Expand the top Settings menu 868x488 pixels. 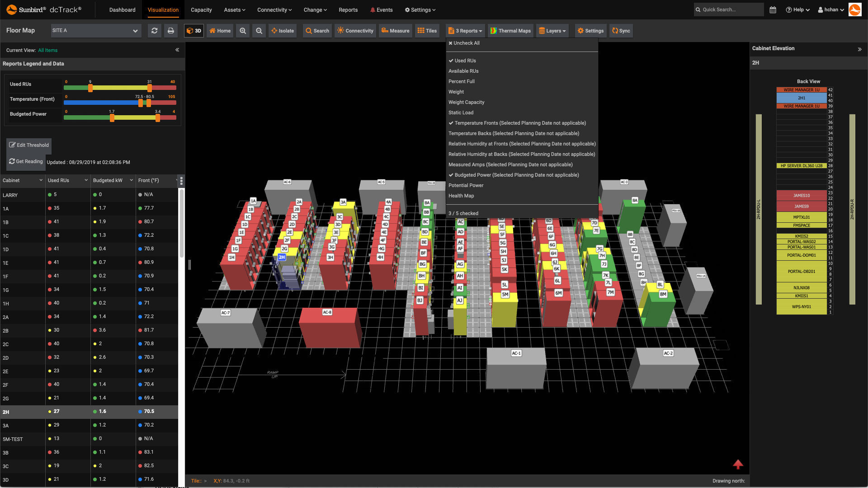pos(420,10)
